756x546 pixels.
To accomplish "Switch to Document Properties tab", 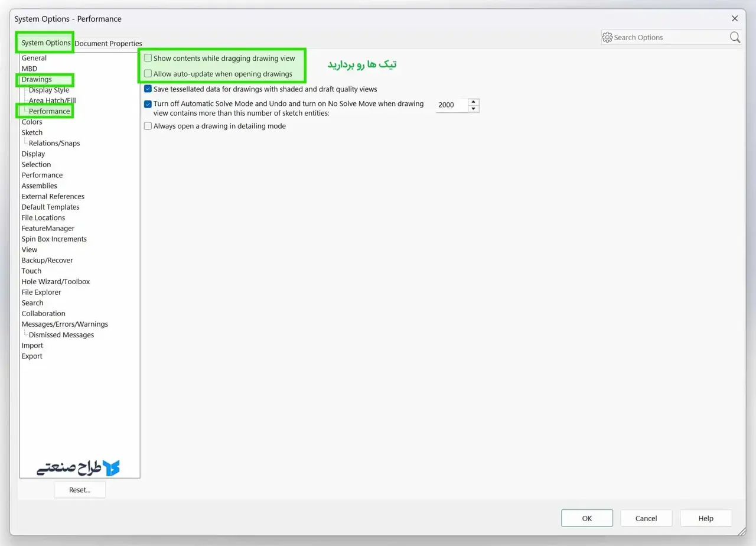I will (x=109, y=43).
